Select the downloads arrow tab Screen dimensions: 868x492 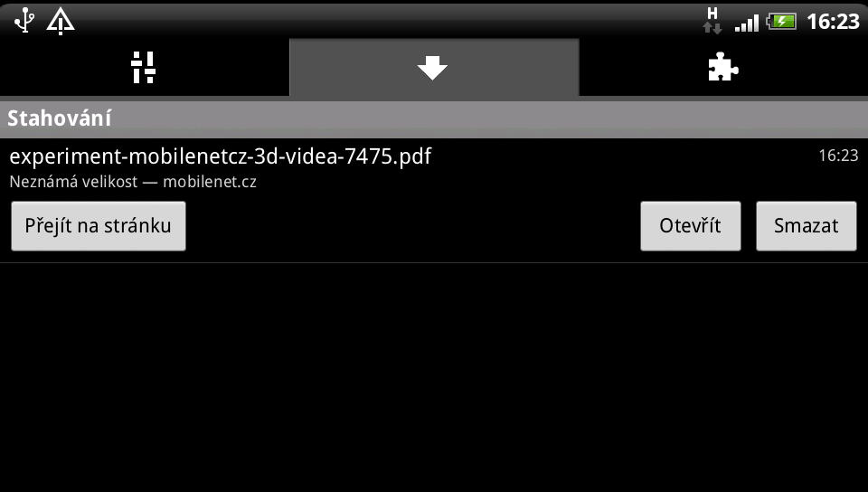point(433,68)
